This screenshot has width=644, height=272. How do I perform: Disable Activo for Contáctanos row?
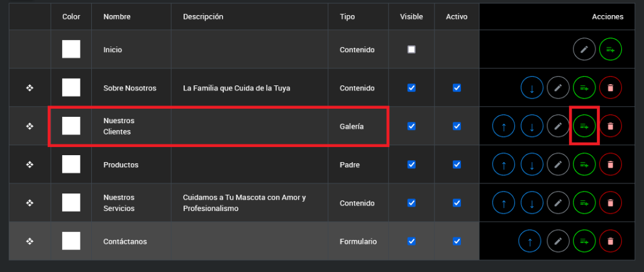tap(457, 241)
